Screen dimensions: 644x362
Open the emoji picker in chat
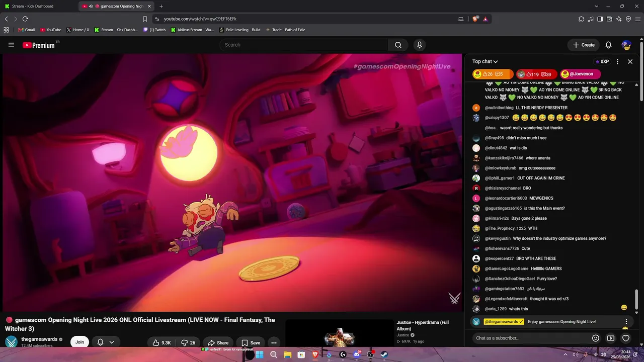pyautogui.click(x=596, y=338)
